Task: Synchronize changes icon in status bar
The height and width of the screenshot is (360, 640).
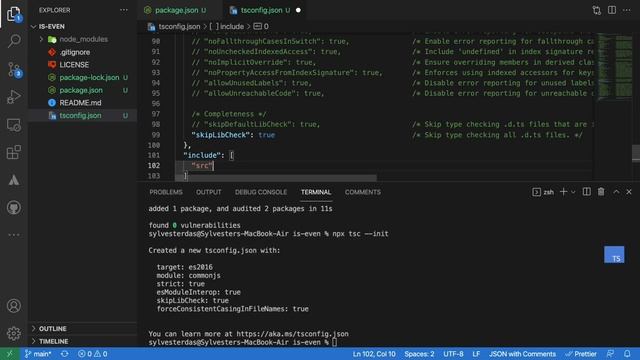Action: pos(64,354)
